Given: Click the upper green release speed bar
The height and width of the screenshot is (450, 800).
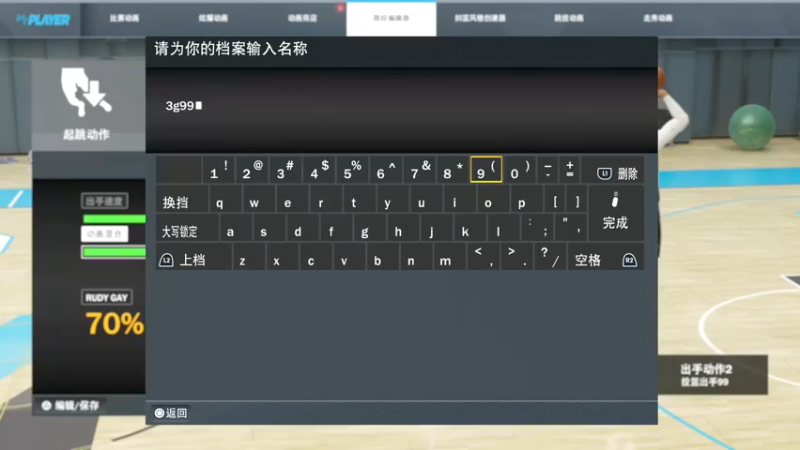Looking at the screenshot, I should 114,219.
